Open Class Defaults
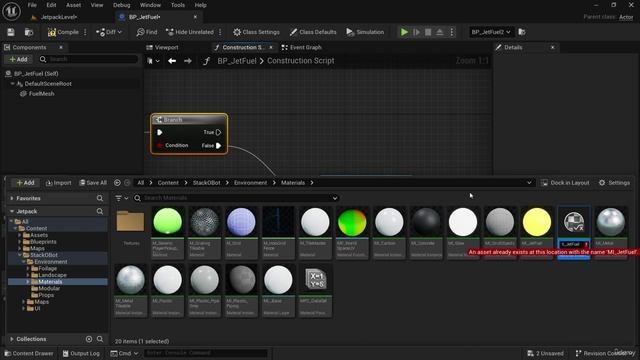The height and width of the screenshot is (360, 640). (x=313, y=32)
